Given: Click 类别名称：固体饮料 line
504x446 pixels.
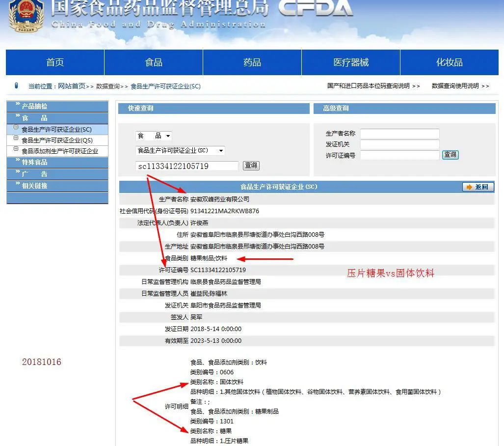Looking at the screenshot, I should coord(216,382).
